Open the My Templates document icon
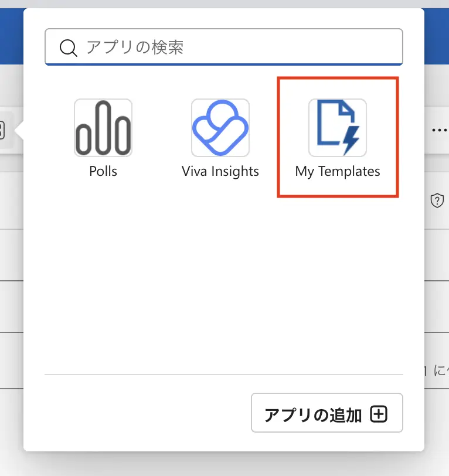The image size is (449, 476). [338, 128]
